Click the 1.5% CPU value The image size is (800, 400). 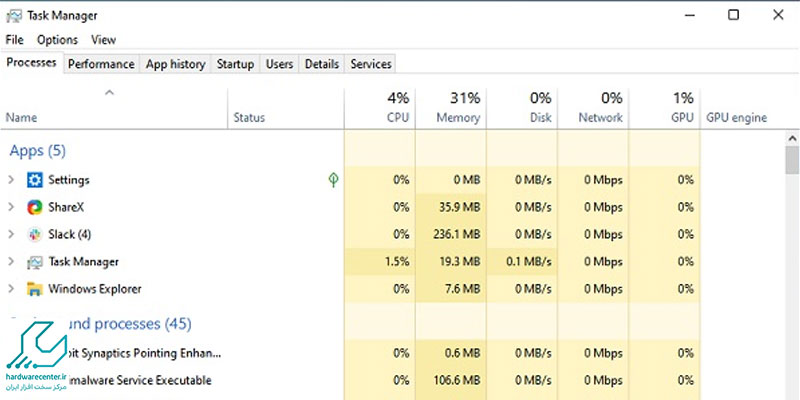[x=398, y=262]
